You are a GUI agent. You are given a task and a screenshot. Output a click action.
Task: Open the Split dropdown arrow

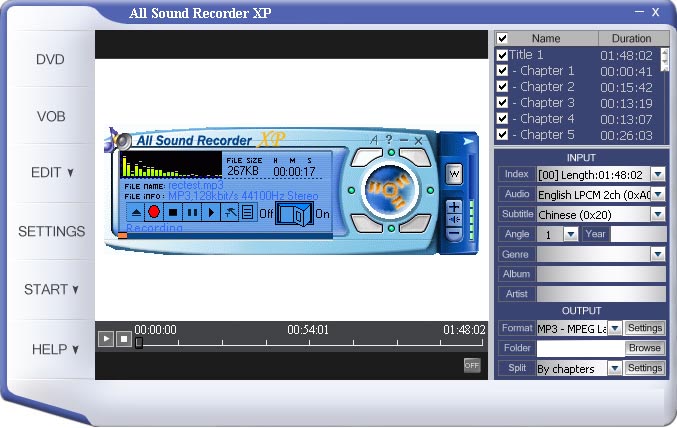pyautogui.click(x=614, y=368)
